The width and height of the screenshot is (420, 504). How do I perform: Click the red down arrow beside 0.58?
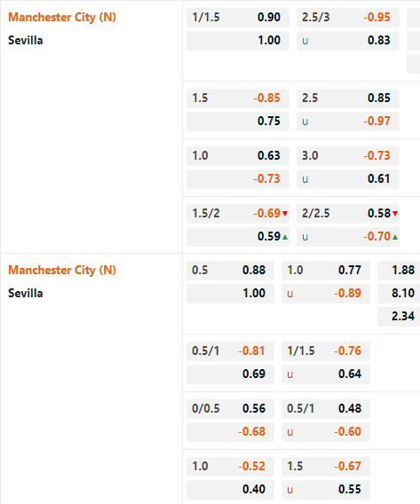tap(395, 214)
